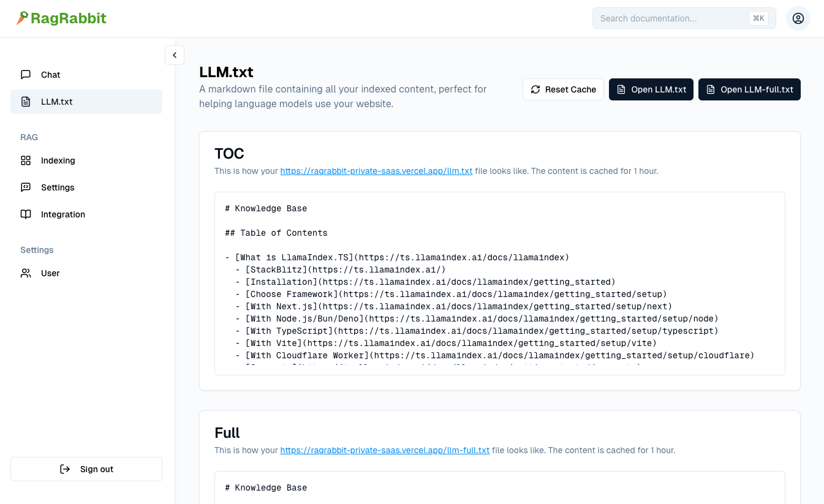Click the sign out arrow icon

65,469
